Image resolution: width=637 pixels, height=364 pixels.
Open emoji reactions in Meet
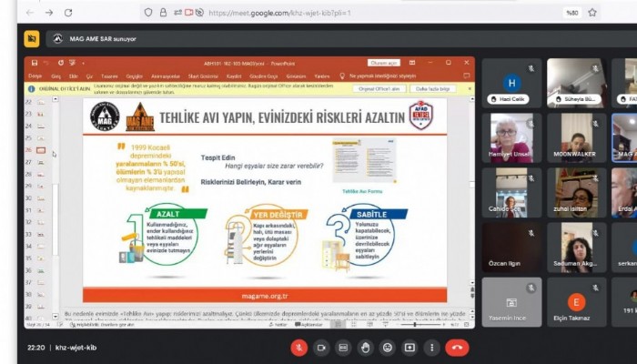(388, 348)
